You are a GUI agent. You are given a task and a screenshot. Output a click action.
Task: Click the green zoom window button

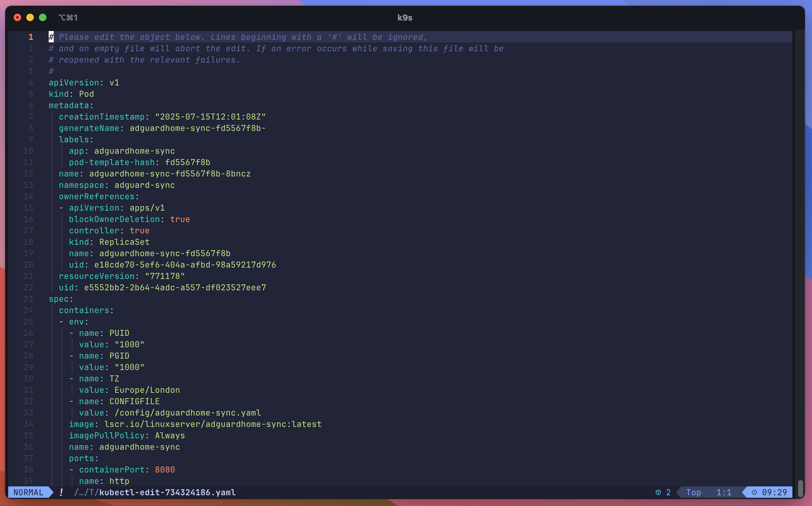[x=43, y=17]
